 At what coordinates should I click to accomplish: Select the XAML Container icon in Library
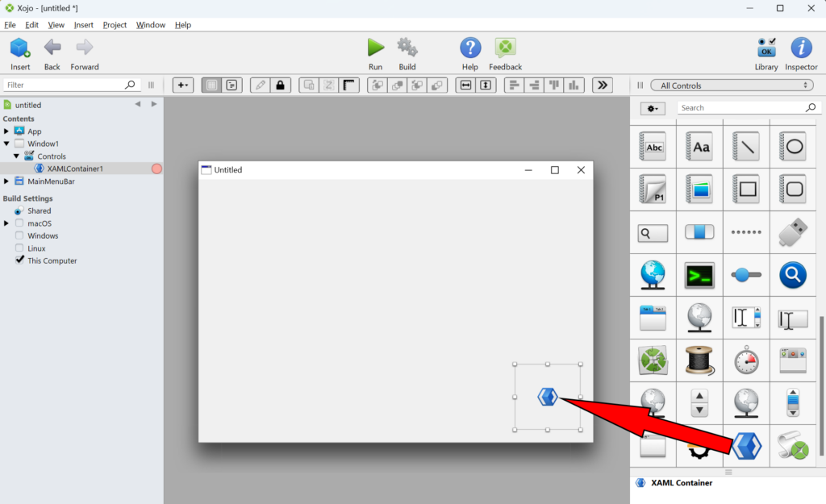tap(746, 446)
